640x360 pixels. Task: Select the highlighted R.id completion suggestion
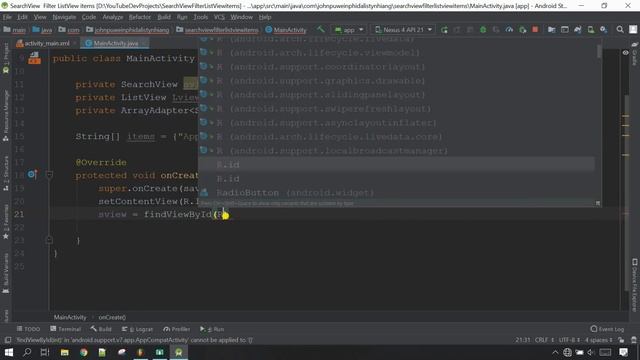point(396,164)
